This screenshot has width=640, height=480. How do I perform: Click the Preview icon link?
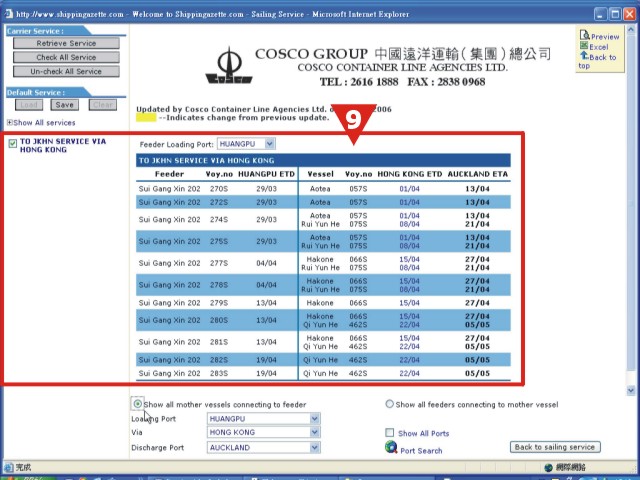[x=584, y=36]
